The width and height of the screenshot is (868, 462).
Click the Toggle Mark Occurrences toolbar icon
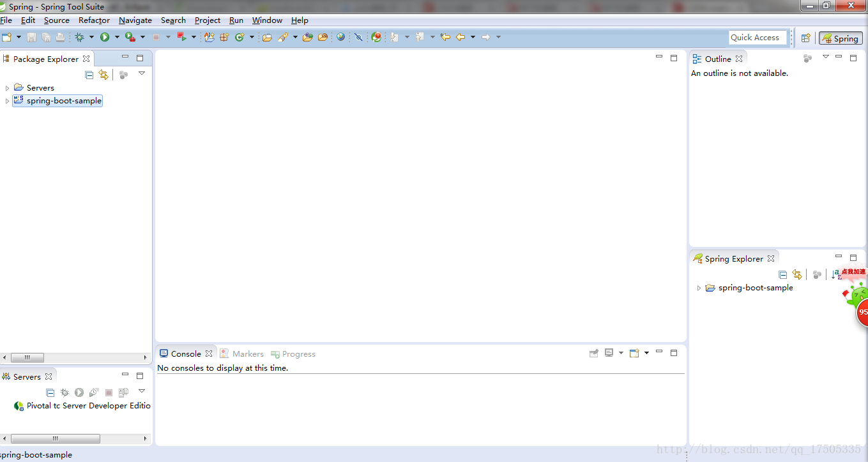tap(358, 37)
